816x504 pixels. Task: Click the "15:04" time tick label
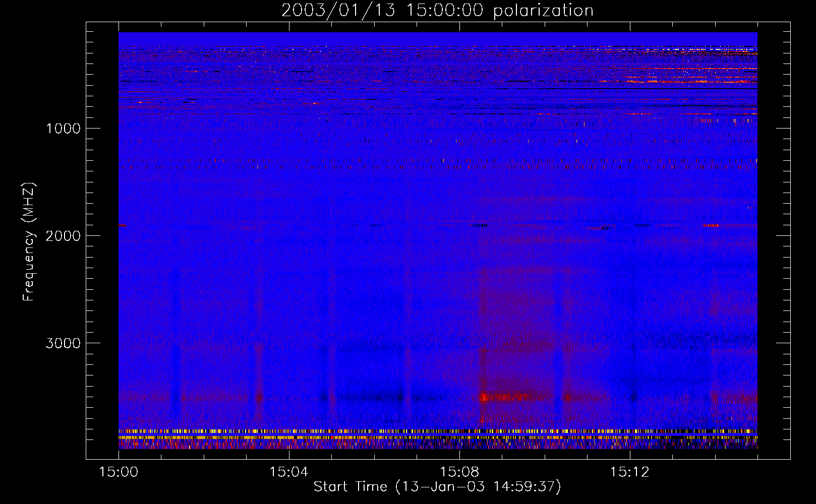(288, 472)
